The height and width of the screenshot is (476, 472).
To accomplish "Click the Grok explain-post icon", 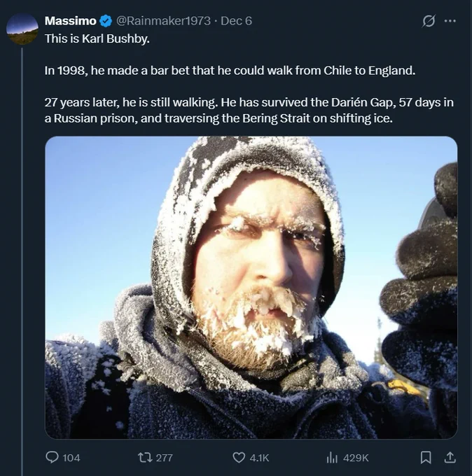I will 429,21.
